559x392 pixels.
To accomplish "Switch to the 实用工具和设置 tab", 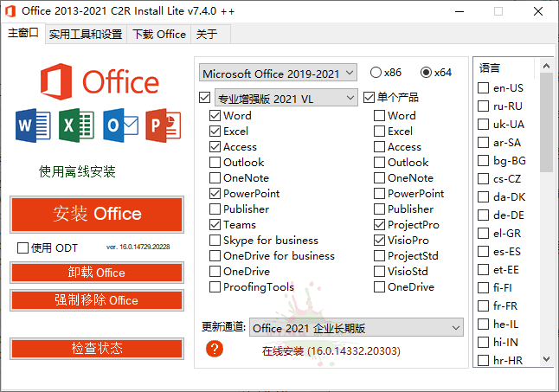I will coord(85,35).
